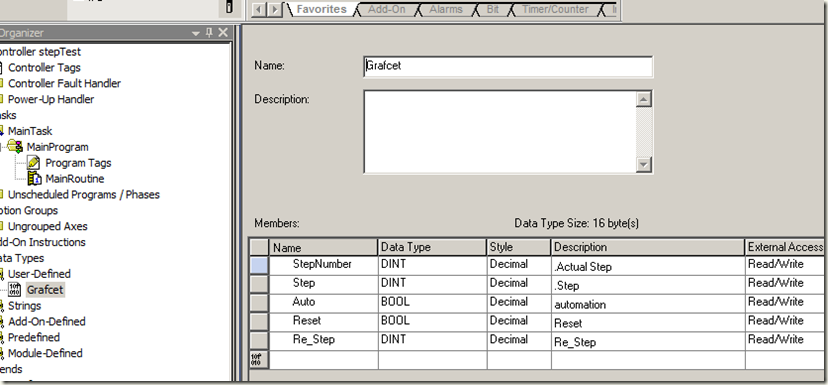Click DINT data type of StepNumber row
The width and height of the screenshot is (828, 385).
click(432, 265)
